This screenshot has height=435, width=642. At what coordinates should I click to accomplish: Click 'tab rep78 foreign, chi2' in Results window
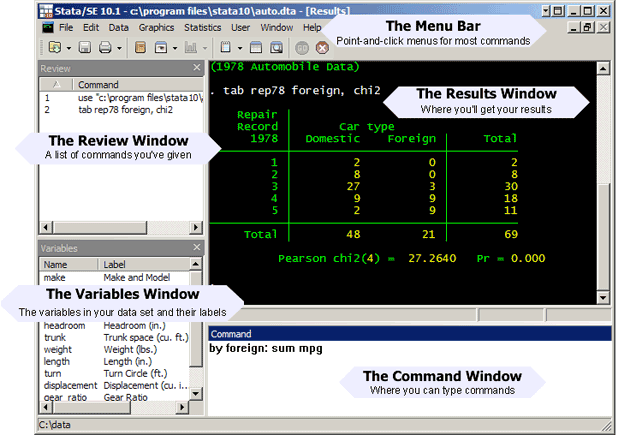tap(302, 91)
